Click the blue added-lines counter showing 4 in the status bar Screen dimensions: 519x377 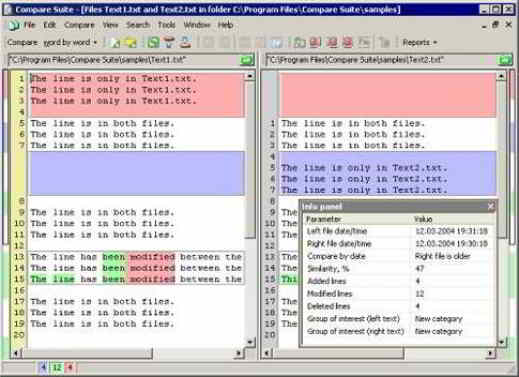point(43,367)
